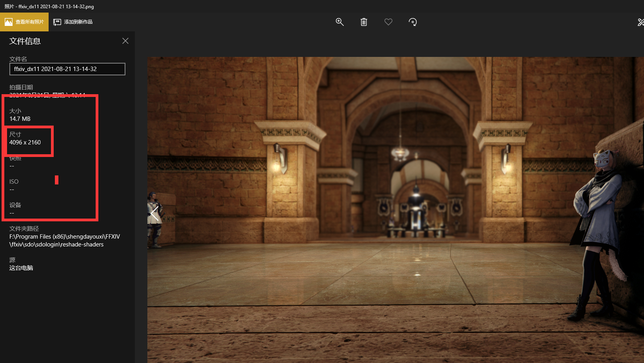Image resolution: width=644 pixels, height=363 pixels.
Task: Click the 文件夹路径 label
Action: pos(24,228)
